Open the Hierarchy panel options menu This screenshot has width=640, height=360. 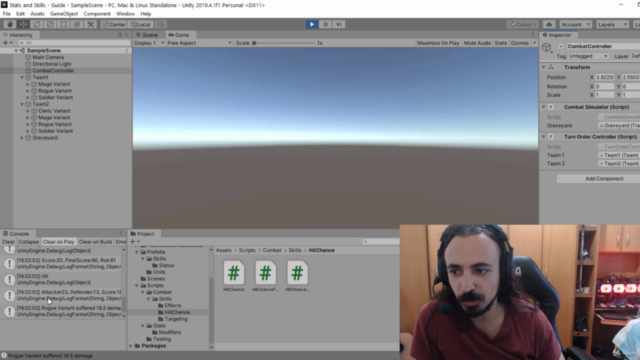click(x=127, y=35)
